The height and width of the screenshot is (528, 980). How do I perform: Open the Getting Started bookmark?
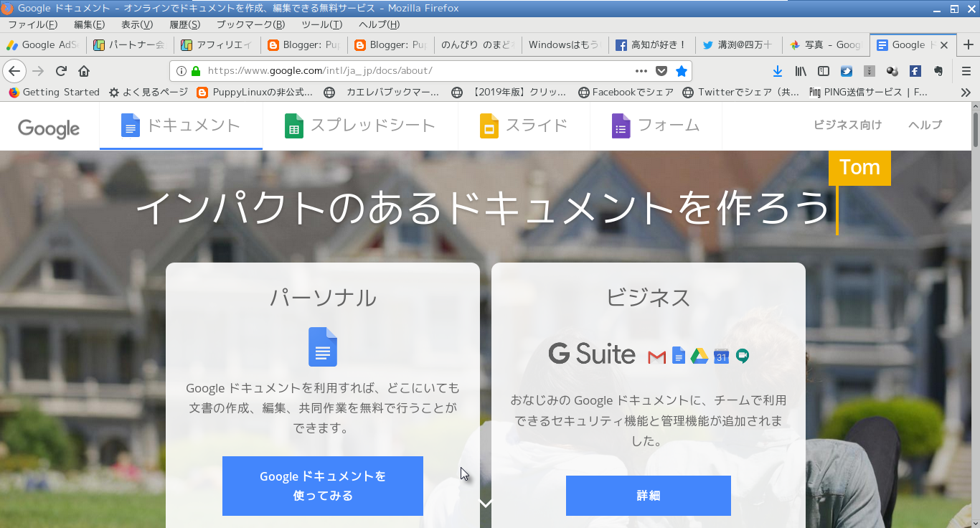click(54, 93)
